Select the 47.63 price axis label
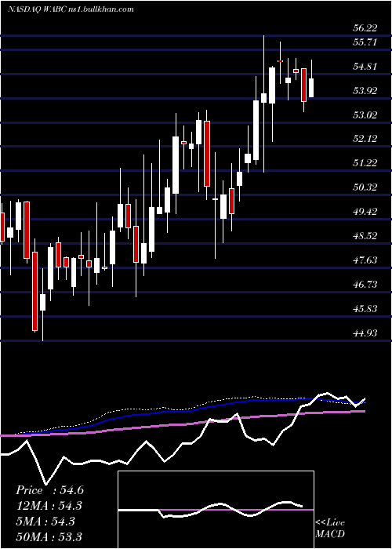 pos(365,260)
